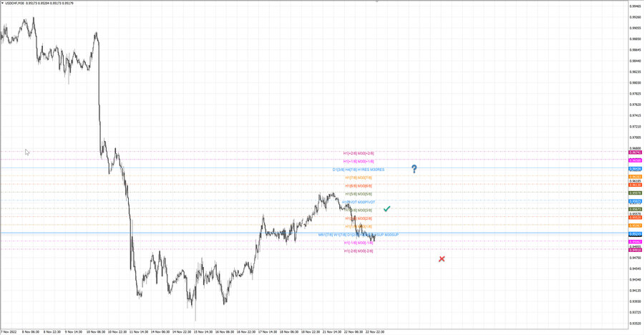Click the magenta 0.94910 price tag
The height and width of the screenshot is (335, 644).
635,250
